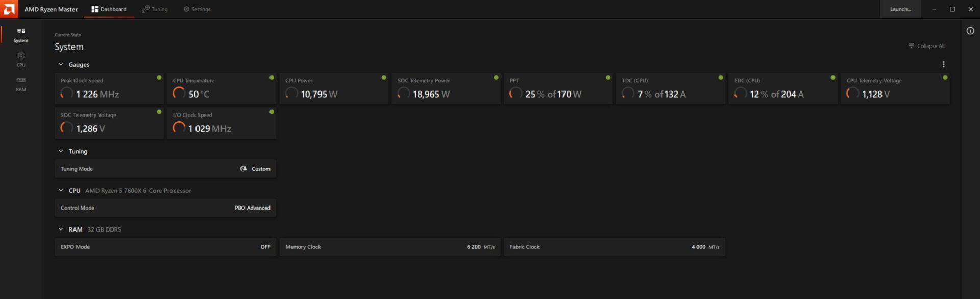
Task: Open the RAM sidebar view
Action: [x=21, y=84]
